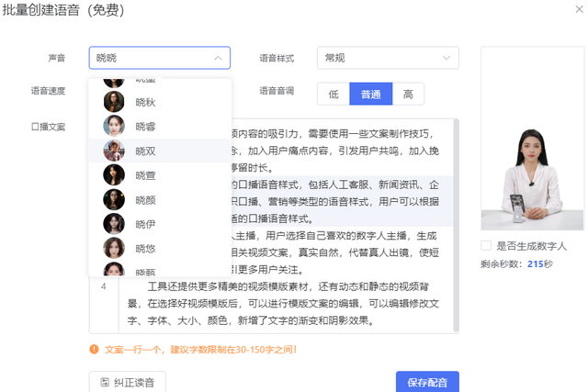Click the 是否生成数字人 label text
The image size is (588, 392).
[x=531, y=246]
